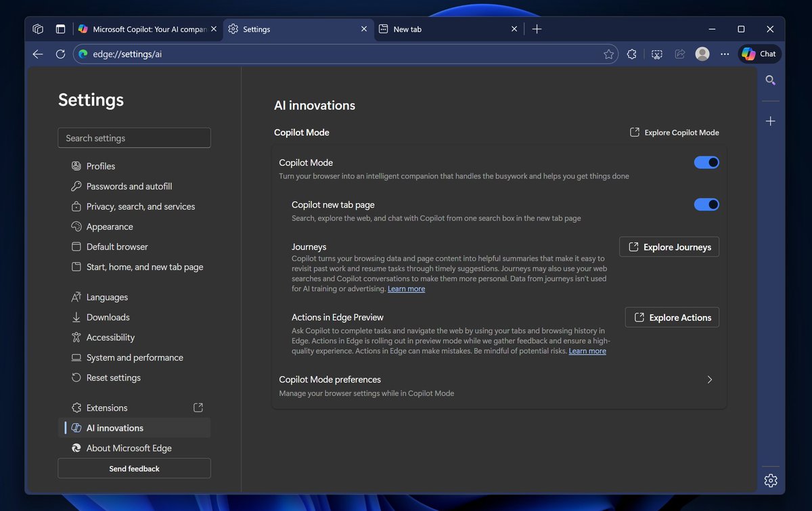Open Privacy, search, and services settings
Screen dimensions: 812x511
134,206
